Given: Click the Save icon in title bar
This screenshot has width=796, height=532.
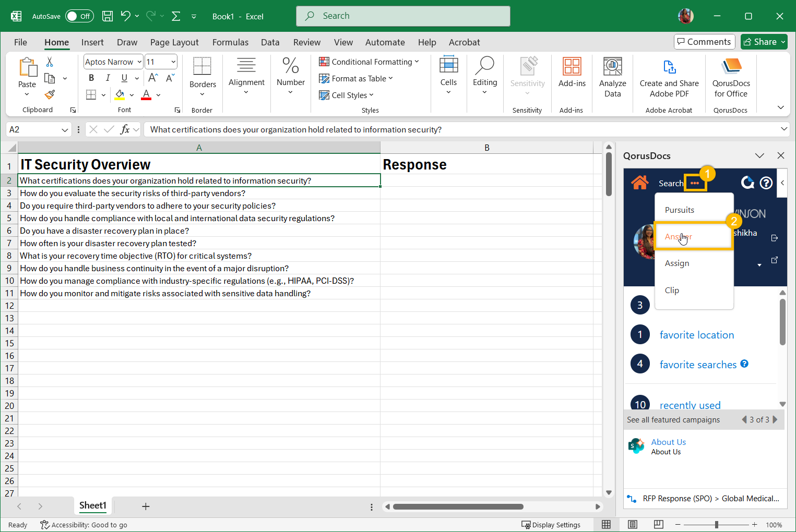Looking at the screenshot, I should coord(108,16).
